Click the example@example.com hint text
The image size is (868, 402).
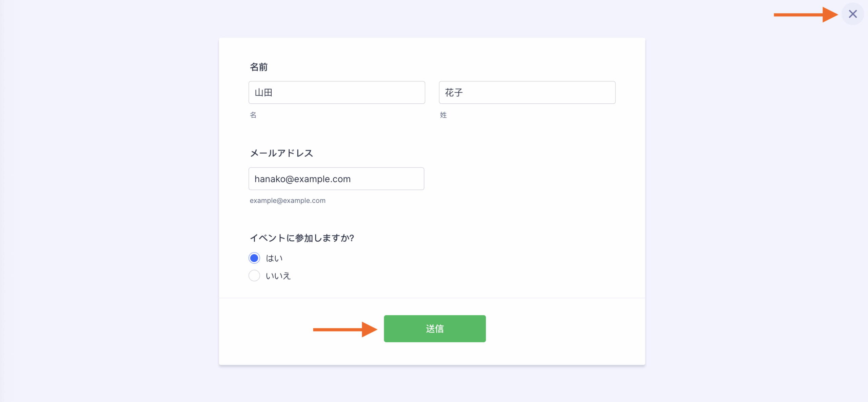[288, 201]
